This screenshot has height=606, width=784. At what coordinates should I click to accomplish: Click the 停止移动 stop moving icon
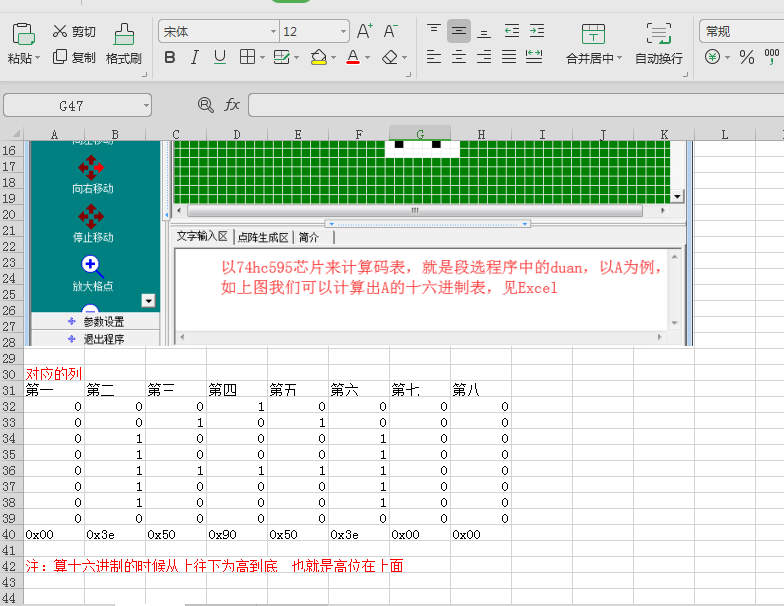[x=91, y=216]
